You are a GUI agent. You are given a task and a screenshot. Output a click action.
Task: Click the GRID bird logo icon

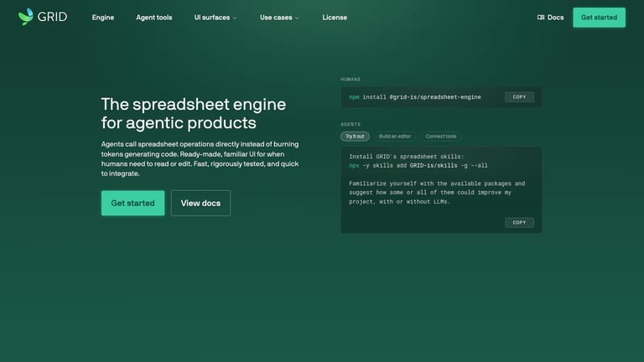point(25,17)
